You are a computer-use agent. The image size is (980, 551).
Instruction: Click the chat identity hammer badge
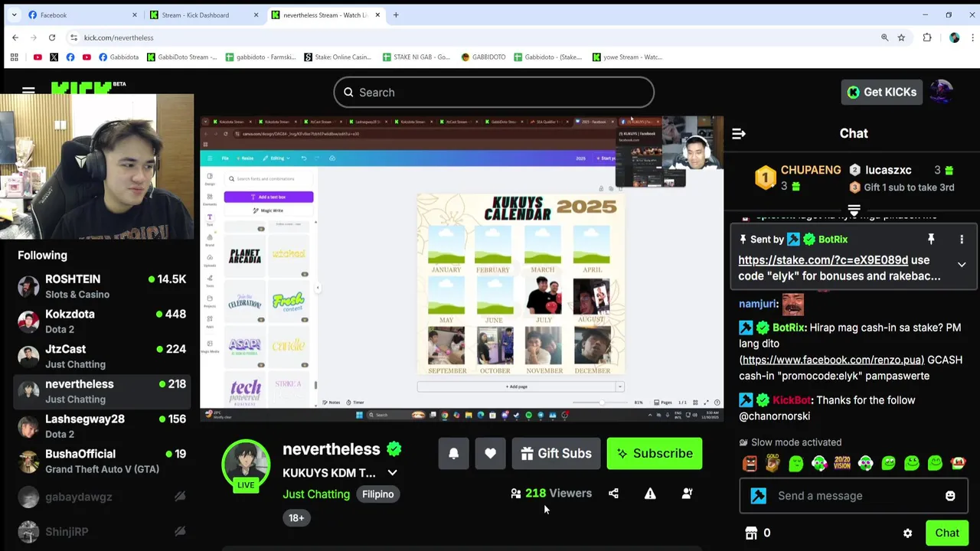pyautogui.click(x=759, y=496)
